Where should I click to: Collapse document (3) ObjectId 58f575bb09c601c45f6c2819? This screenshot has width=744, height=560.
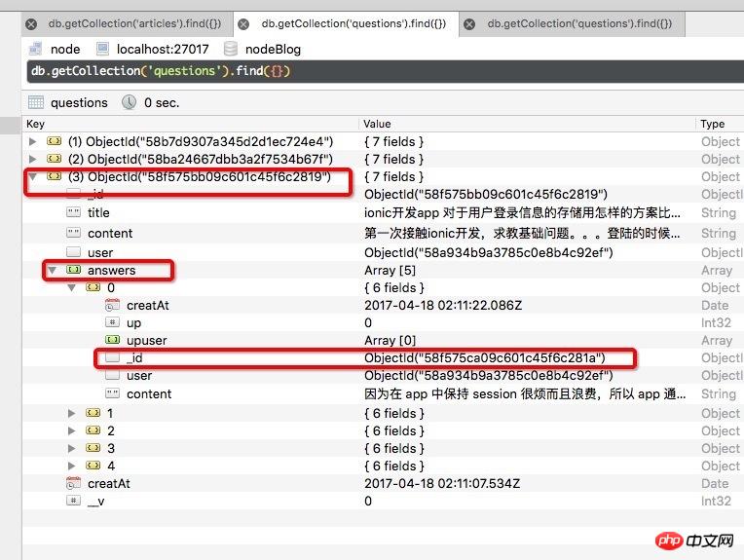[32, 176]
